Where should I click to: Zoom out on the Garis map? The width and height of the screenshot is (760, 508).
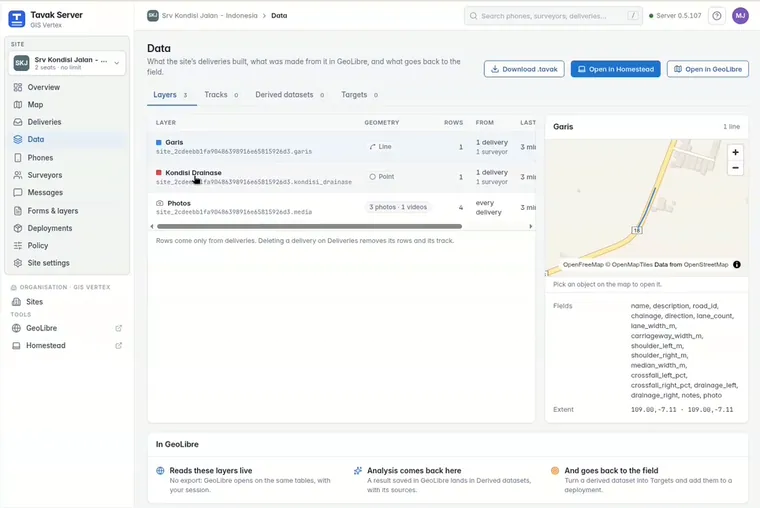point(735,168)
